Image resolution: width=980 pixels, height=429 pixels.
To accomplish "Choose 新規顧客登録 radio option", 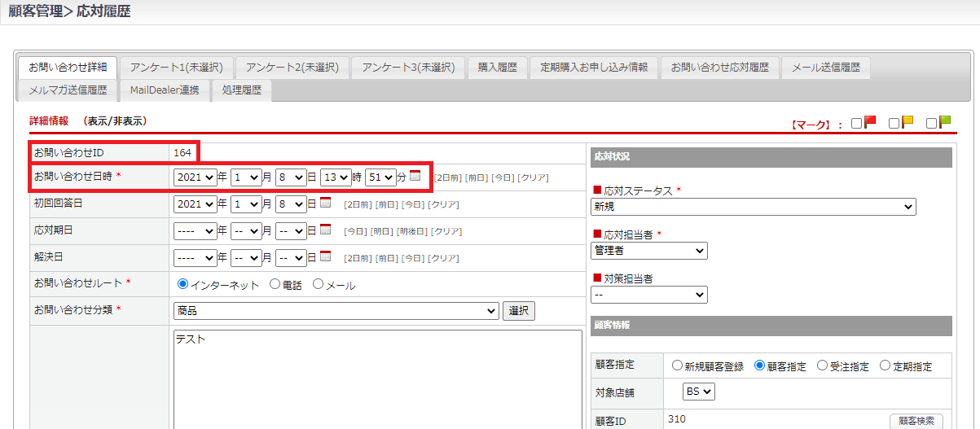I will (677, 366).
